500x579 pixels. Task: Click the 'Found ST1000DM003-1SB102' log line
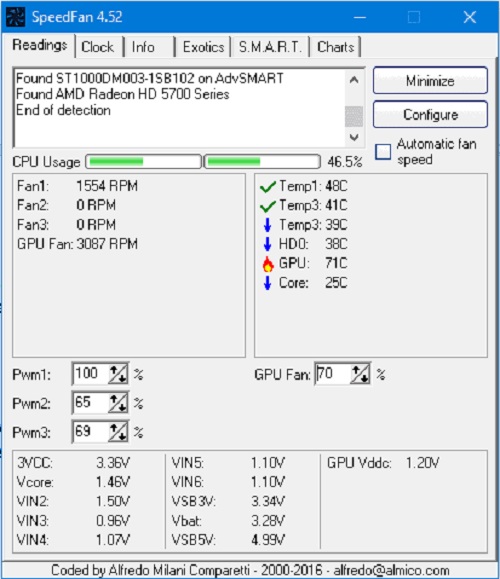[150, 78]
